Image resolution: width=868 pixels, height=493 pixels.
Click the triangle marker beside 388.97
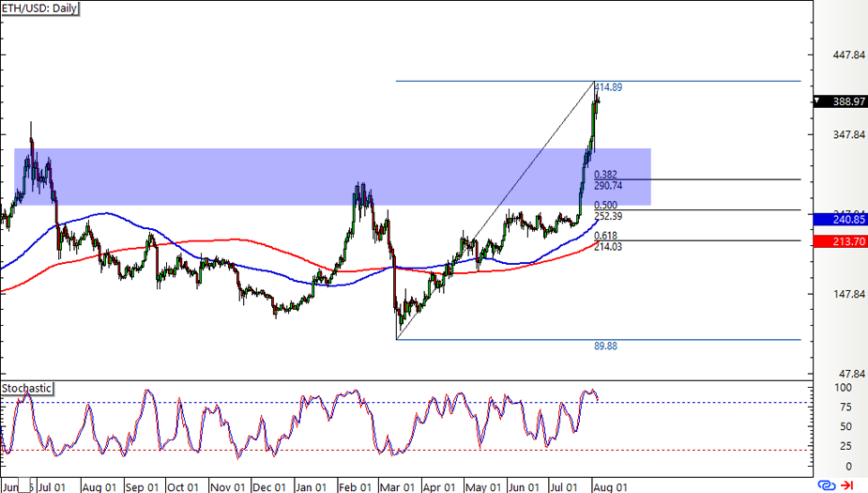click(817, 101)
